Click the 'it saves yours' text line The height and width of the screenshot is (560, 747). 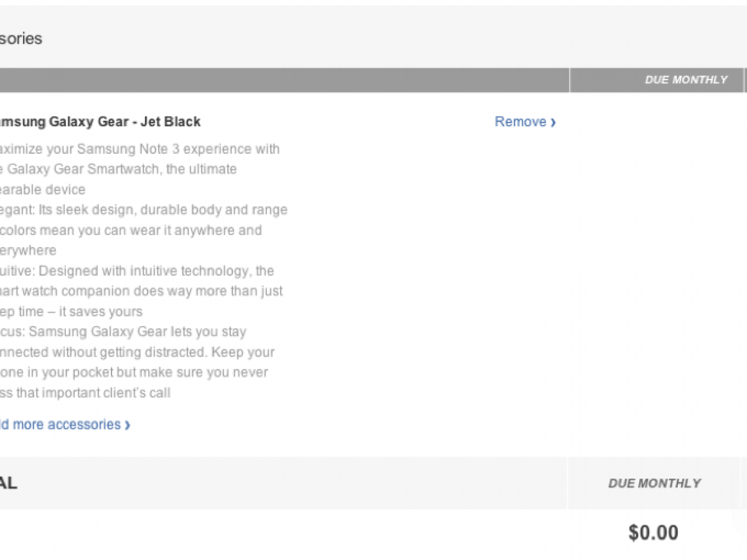tap(72, 311)
